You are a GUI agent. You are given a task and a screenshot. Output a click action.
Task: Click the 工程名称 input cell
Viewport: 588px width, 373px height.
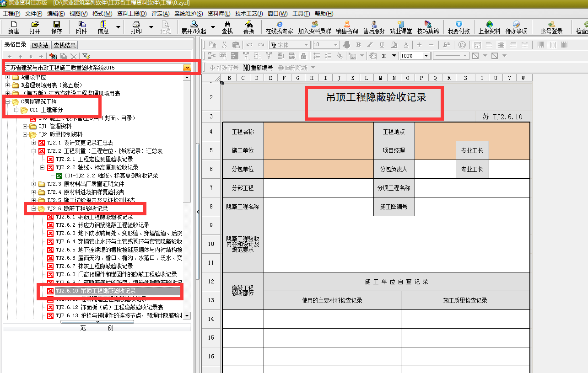[x=318, y=132]
